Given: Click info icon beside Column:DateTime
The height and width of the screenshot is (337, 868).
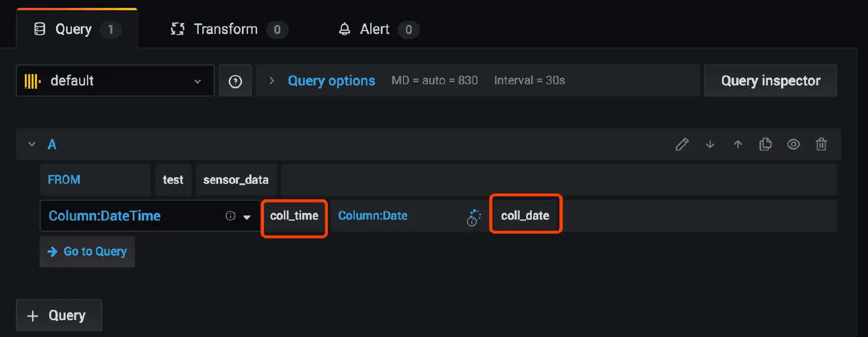Looking at the screenshot, I should (230, 216).
